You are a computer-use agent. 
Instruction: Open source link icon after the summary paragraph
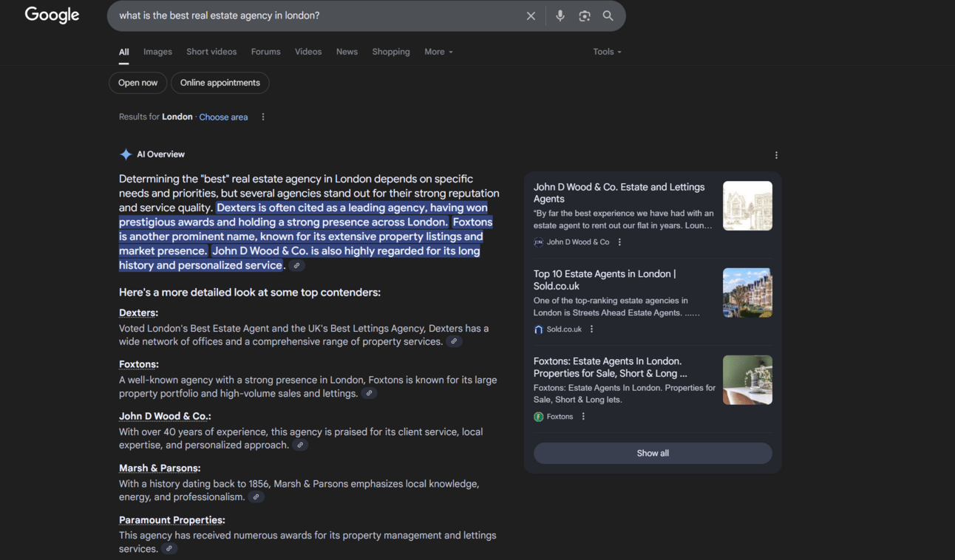click(296, 266)
